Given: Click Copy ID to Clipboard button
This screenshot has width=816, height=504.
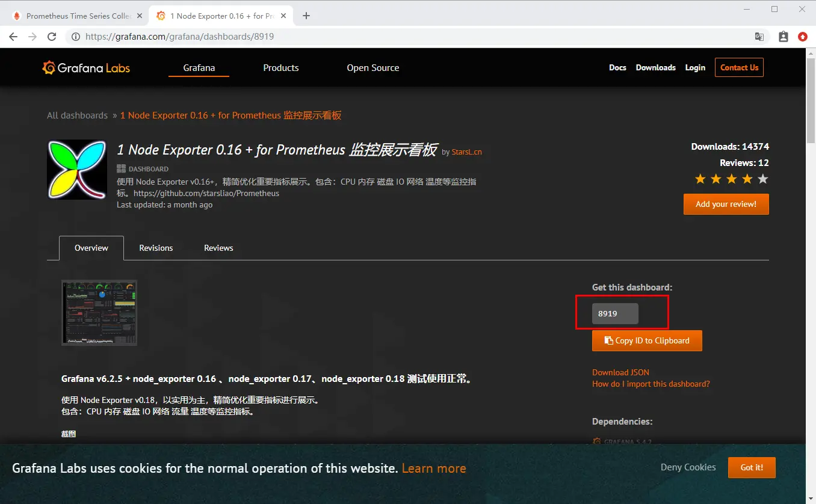Looking at the screenshot, I should coord(647,340).
